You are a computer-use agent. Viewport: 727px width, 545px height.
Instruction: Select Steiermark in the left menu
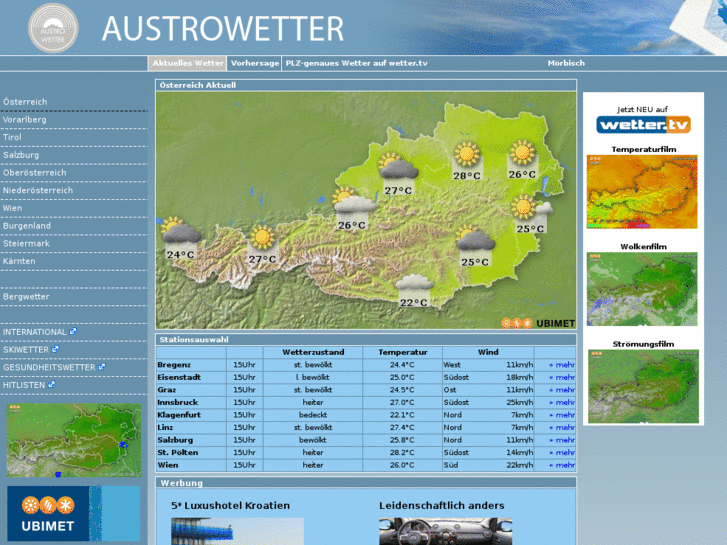26,243
